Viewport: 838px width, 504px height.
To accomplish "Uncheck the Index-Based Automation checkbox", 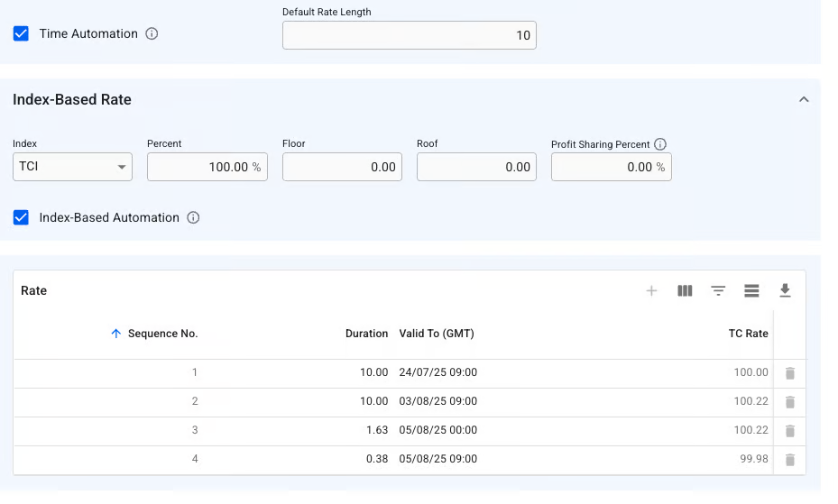I will point(22,218).
